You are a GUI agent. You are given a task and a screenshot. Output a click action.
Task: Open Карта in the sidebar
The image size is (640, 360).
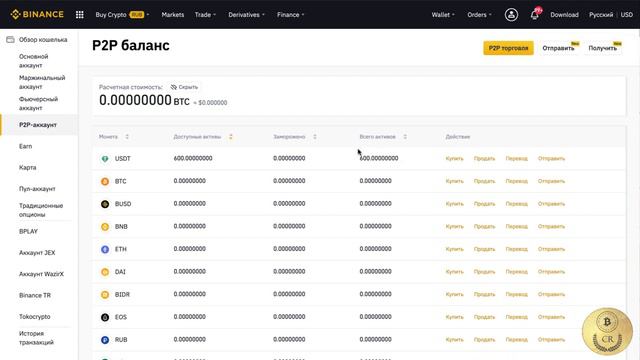point(27,167)
